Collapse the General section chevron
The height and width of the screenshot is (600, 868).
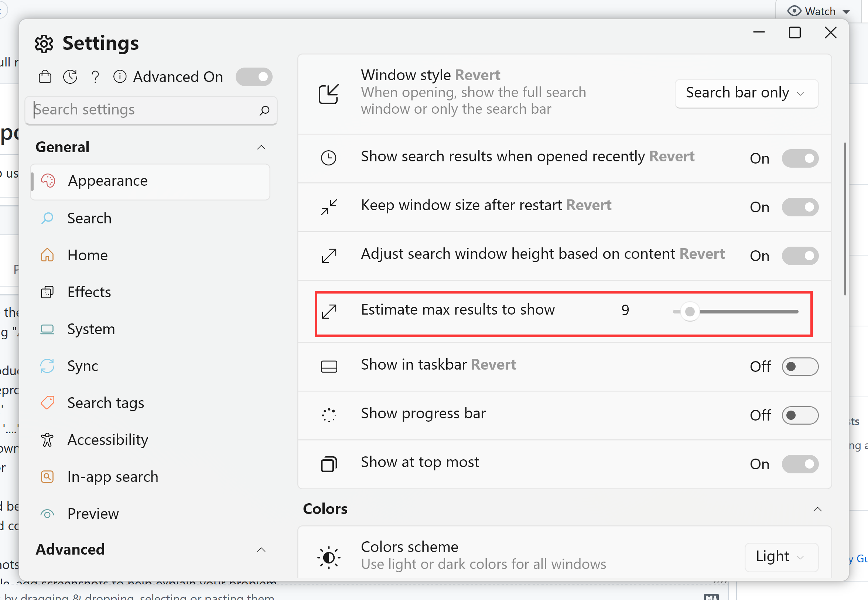[262, 147]
